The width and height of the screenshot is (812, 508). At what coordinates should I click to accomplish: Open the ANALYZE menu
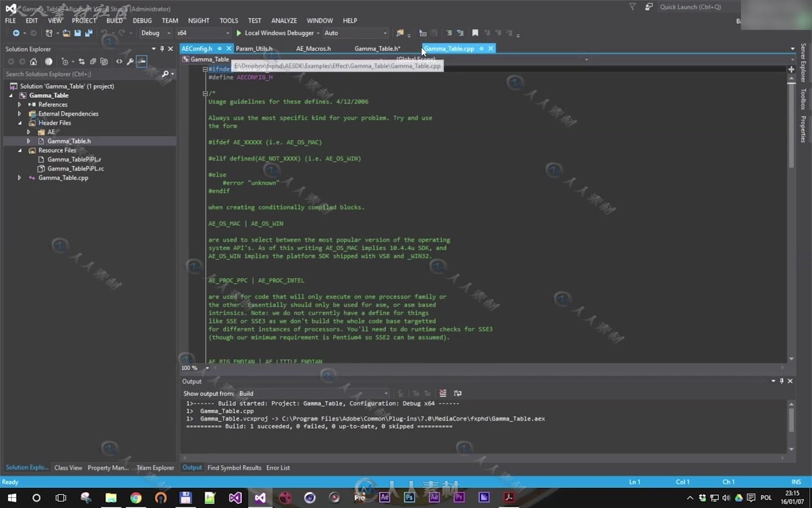click(284, 20)
